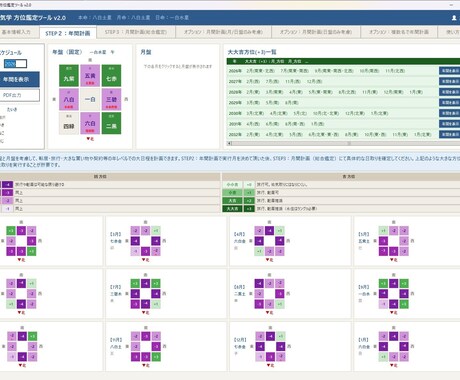Select the 六白 cell in year board
Screen dimensions: 460x380
pos(90,123)
